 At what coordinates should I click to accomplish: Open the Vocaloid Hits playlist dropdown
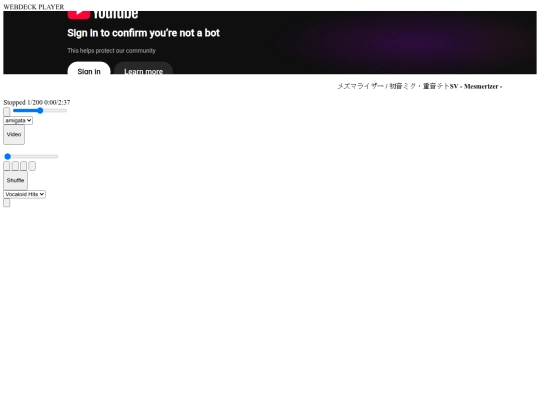point(24,194)
